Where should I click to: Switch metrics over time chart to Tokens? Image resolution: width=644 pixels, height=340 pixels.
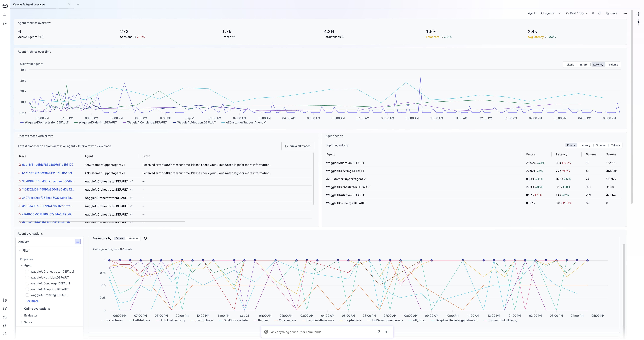(x=569, y=65)
